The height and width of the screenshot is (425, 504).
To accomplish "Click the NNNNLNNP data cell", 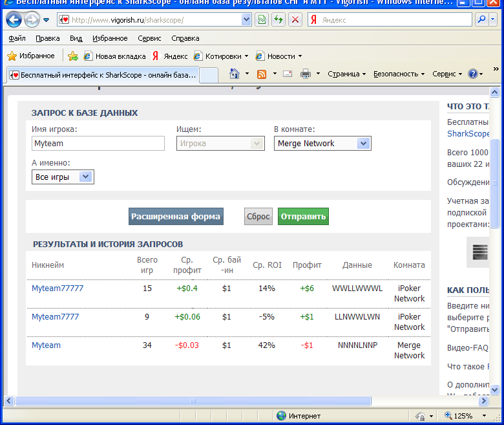I will 357,345.
